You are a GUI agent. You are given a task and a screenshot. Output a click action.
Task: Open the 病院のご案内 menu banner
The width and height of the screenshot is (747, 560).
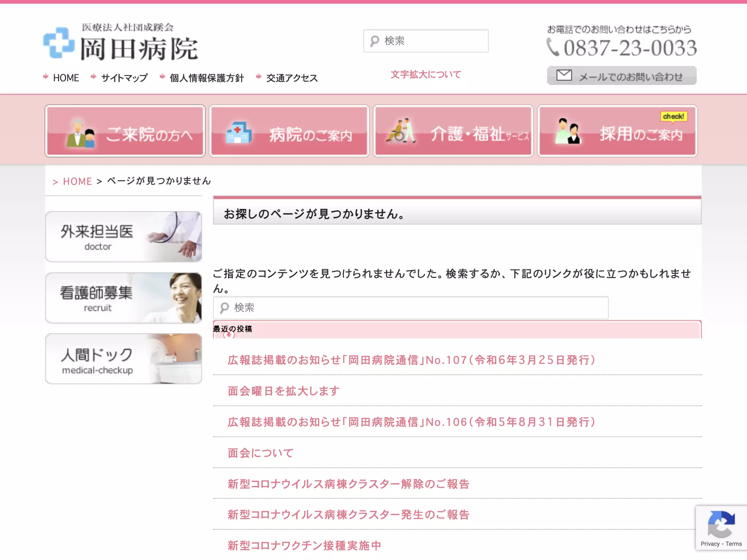tap(289, 131)
